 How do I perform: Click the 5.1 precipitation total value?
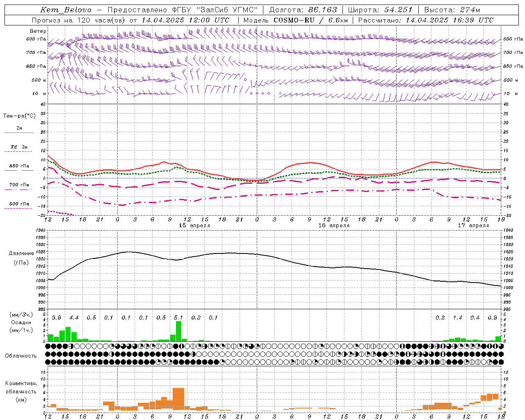pos(178,318)
